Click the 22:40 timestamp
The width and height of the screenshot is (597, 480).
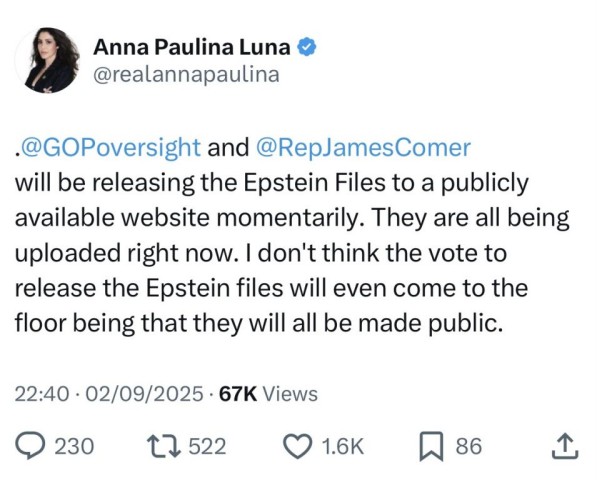(42, 394)
